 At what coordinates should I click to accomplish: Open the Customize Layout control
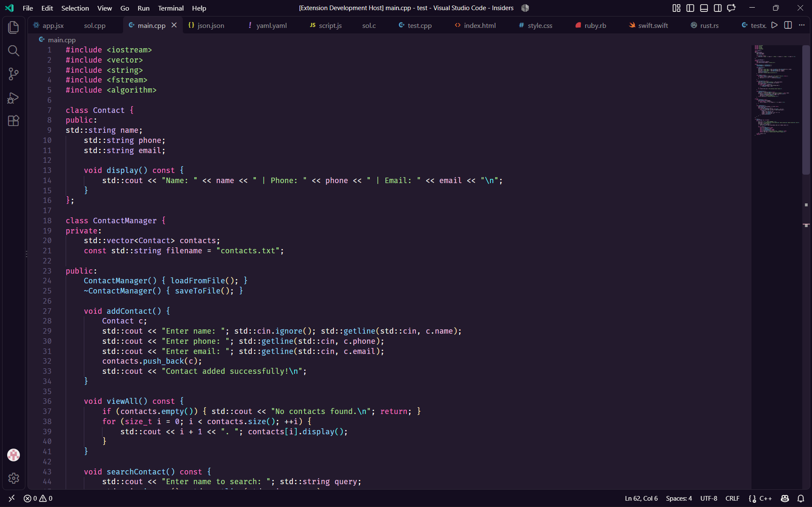677,8
